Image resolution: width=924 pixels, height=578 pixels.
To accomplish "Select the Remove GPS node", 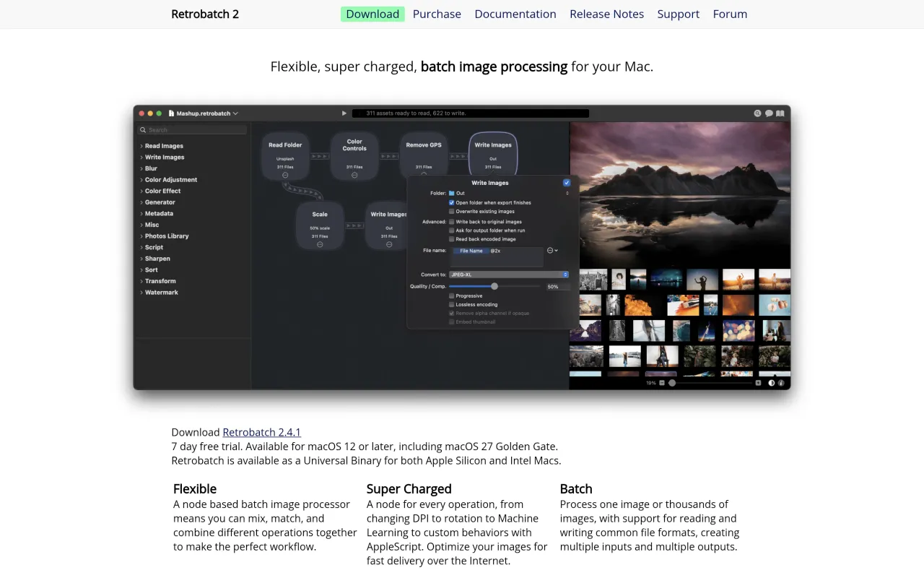I will 424,152.
